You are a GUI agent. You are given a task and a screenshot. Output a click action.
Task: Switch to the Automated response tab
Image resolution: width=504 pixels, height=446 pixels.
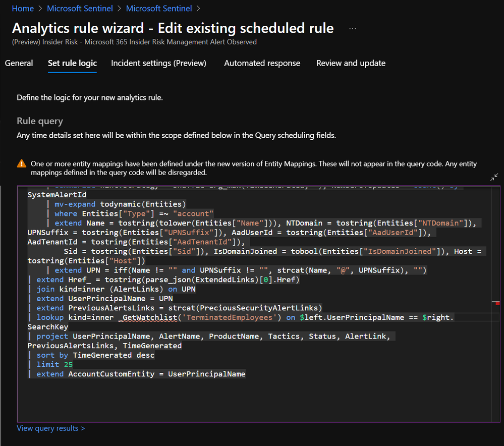click(x=262, y=64)
